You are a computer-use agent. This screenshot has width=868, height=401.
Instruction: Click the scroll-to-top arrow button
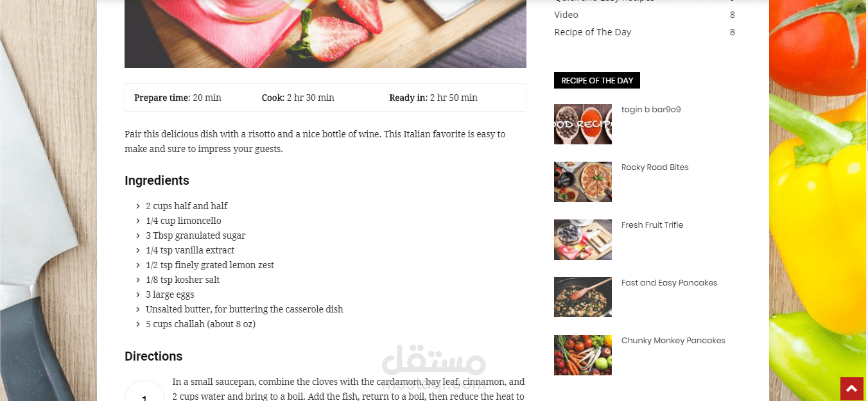(851, 389)
